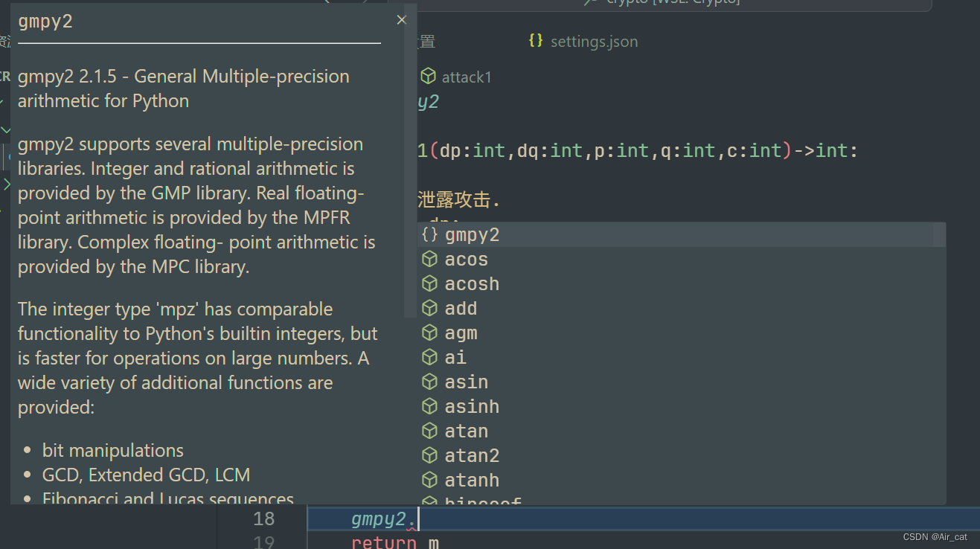This screenshot has width=980, height=549.
Task: Click line number 18 in the gutter
Action: 264,518
